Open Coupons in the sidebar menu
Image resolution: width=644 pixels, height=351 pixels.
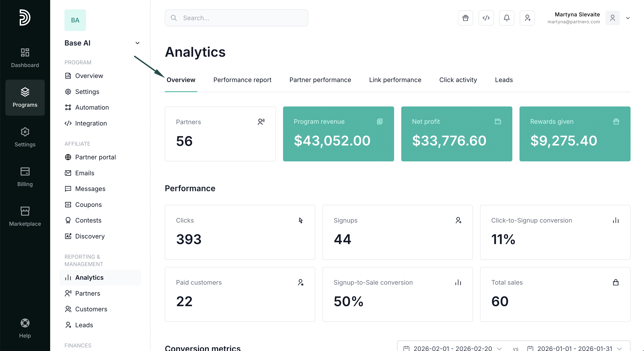point(88,205)
